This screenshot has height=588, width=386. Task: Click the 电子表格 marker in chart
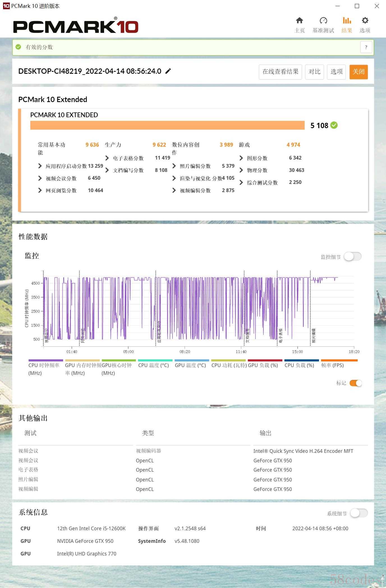coord(281,336)
